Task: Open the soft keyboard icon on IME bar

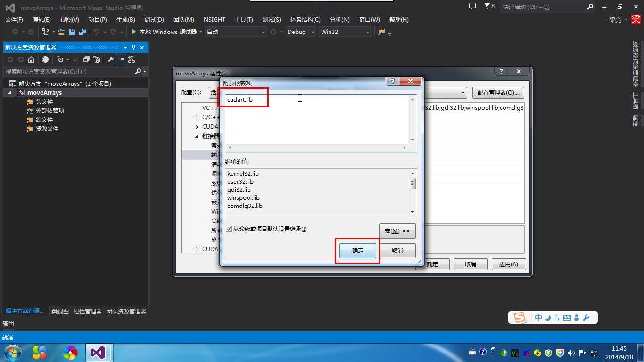Action: tap(567, 318)
